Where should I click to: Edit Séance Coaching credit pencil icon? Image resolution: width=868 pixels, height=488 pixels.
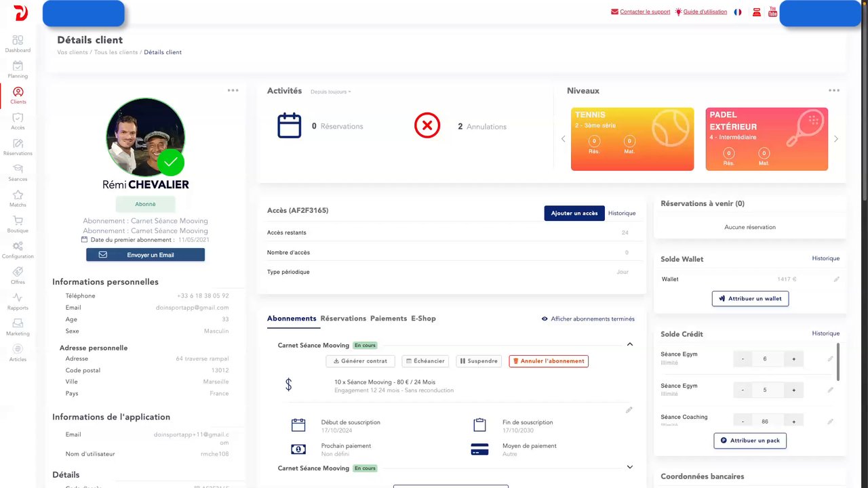click(x=830, y=422)
